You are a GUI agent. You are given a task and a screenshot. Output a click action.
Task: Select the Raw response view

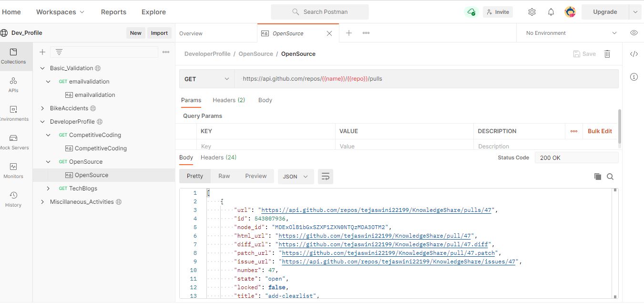(x=224, y=176)
